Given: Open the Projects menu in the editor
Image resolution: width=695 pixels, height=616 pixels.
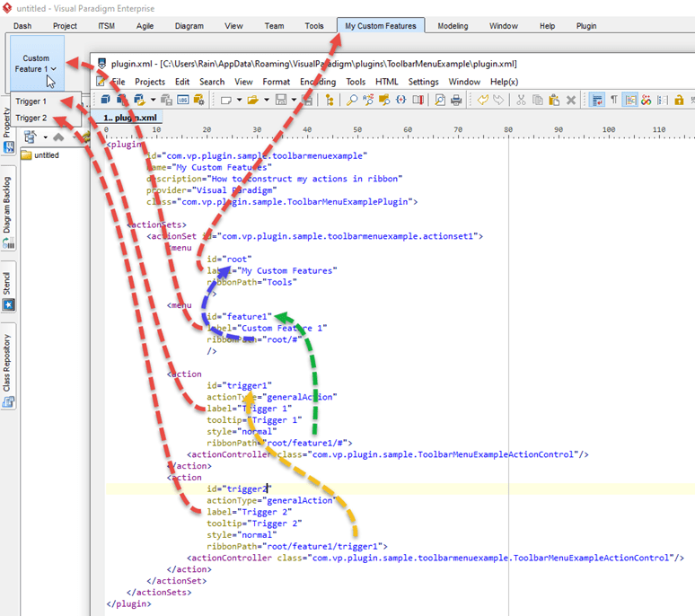Looking at the screenshot, I should tap(150, 82).
